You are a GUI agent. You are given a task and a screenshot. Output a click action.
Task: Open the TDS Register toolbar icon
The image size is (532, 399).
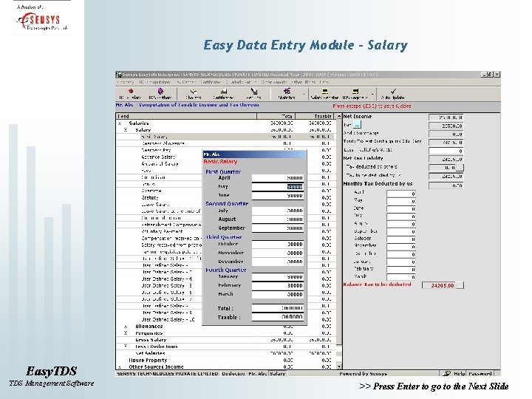pos(355,94)
